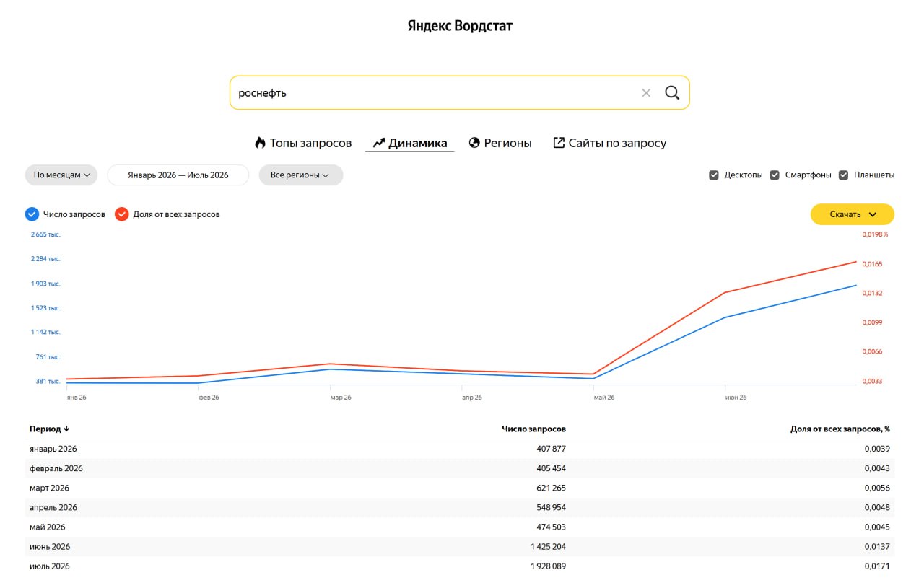
Task: Toggle the Десктопы checkbox
Action: (714, 175)
